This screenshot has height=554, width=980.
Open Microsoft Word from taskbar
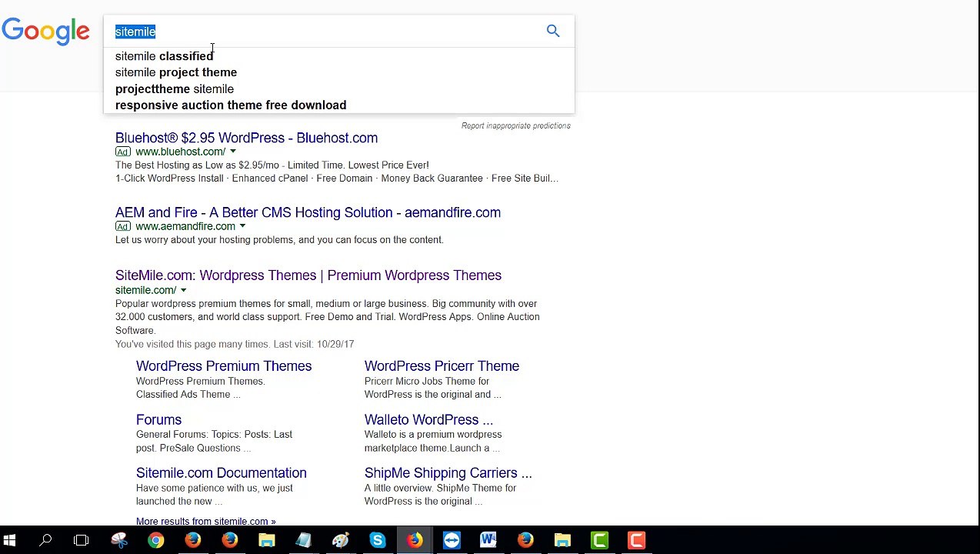click(488, 540)
